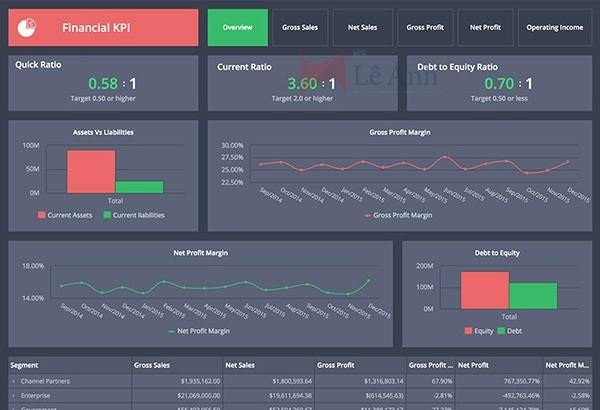Click the Financial KPI title banner
This screenshot has height=410, width=600.
point(103,27)
